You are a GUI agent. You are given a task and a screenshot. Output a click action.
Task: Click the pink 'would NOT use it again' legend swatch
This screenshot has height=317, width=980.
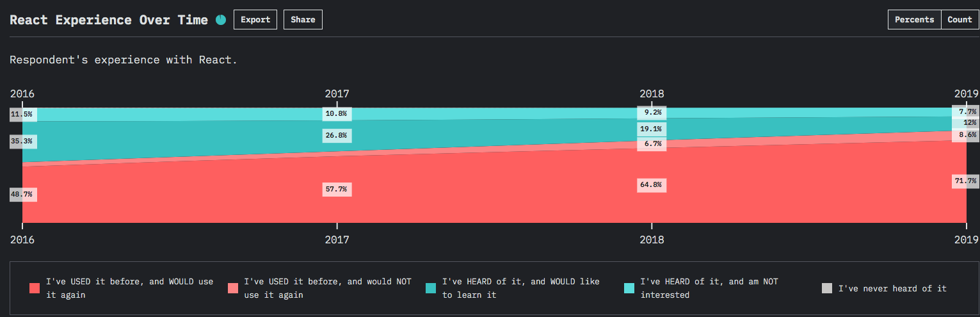coord(233,288)
